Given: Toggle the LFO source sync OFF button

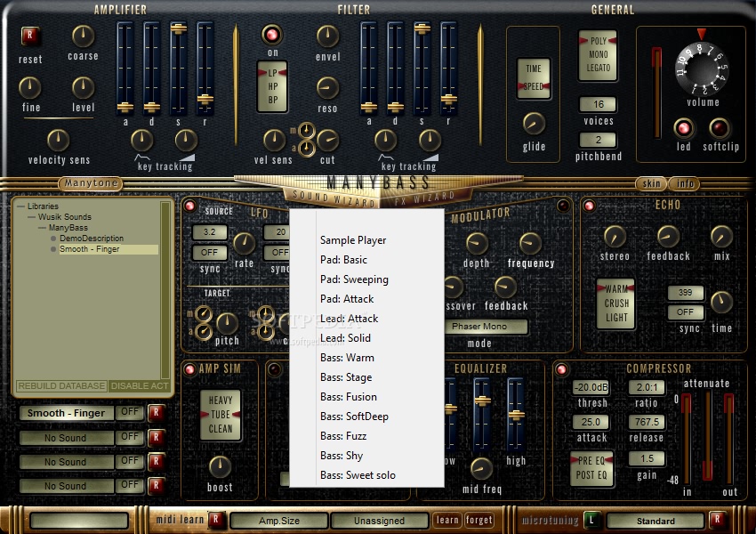Looking at the screenshot, I should click(x=209, y=252).
